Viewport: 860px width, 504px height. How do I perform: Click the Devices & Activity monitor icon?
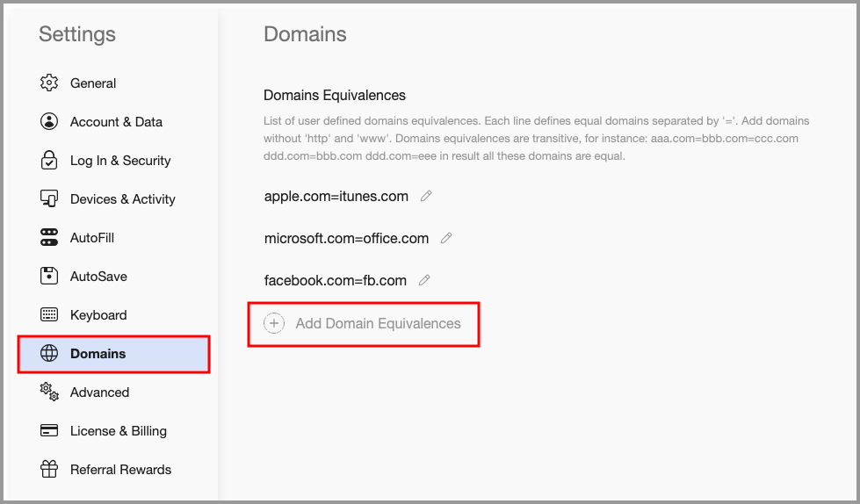pos(49,198)
